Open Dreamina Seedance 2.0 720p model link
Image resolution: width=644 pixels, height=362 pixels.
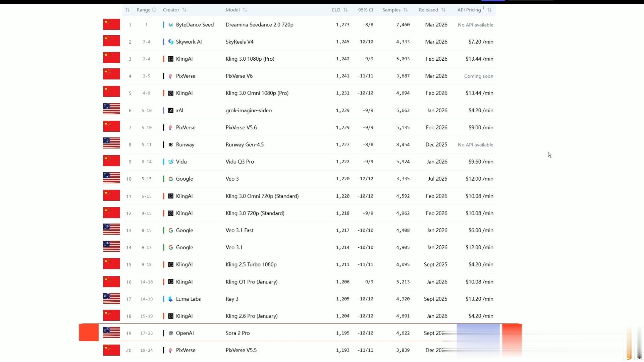[x=259, y=25]
